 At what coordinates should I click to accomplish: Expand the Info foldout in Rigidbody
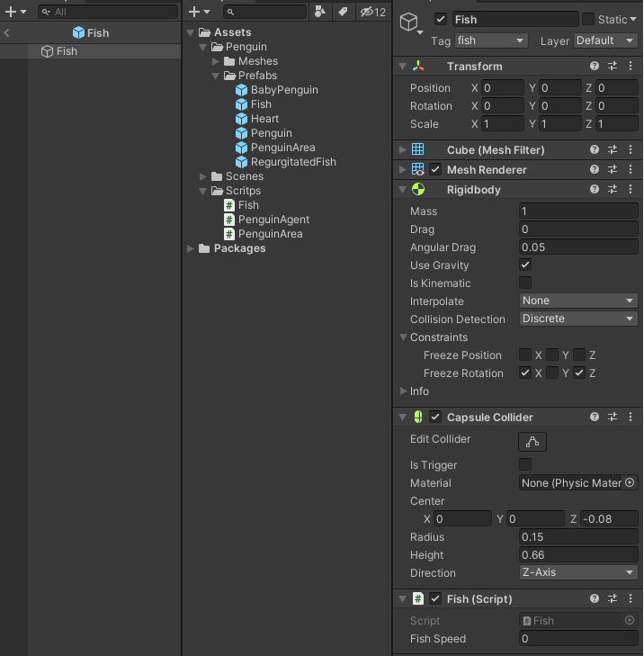(403, 391)
